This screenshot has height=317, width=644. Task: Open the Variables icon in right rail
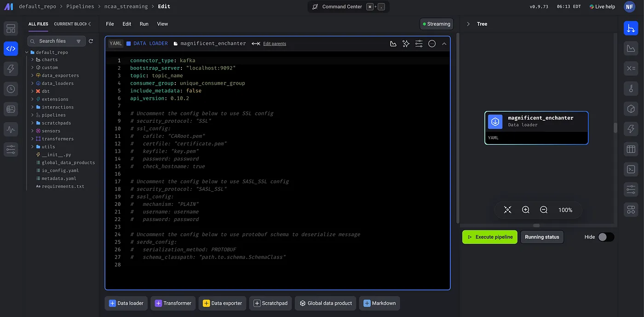point(631,68)
